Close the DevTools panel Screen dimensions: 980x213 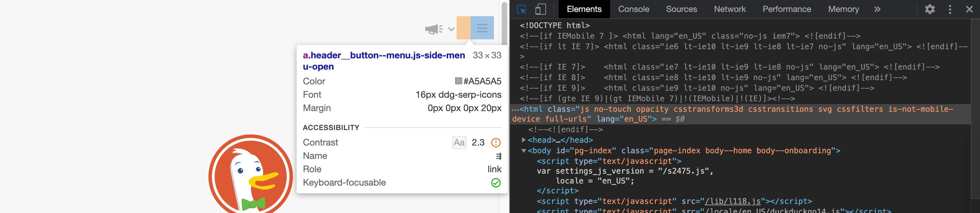click(x=969, y=9)
